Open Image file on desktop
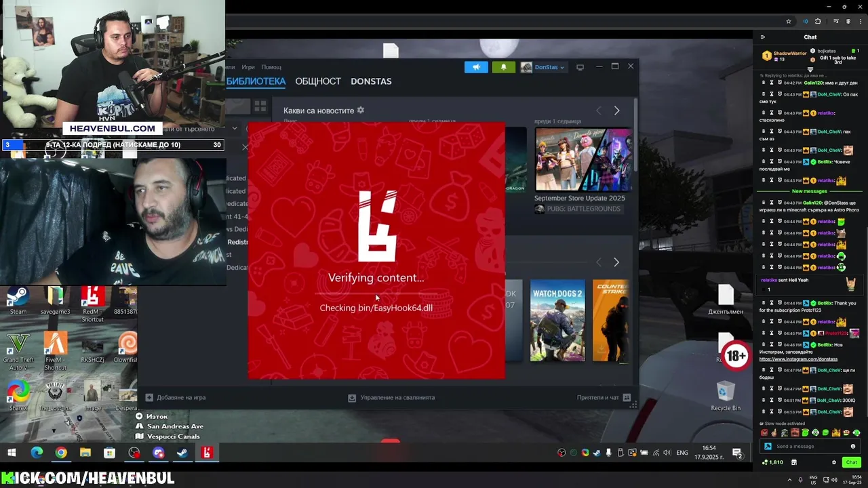Viewport: 868px width, 488px height. click(x=92, y=396)
